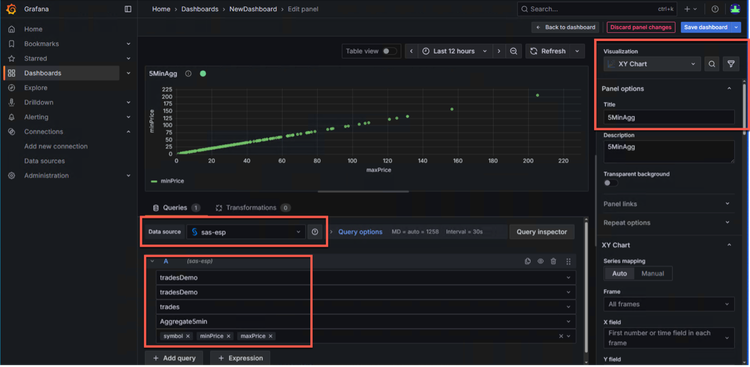The width and height of the screenshot is (750, 367).
Task: Open the user profile avatar
Action: [735, 9]
